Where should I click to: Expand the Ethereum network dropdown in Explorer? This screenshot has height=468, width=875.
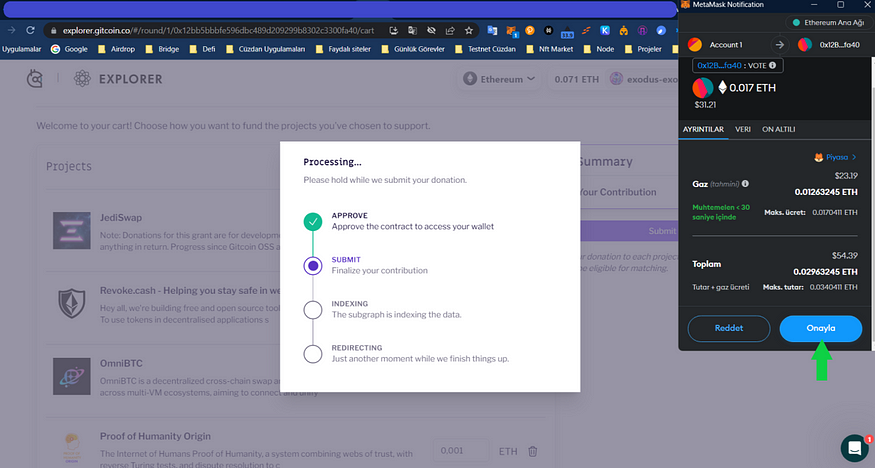click(x=498, y=78)
